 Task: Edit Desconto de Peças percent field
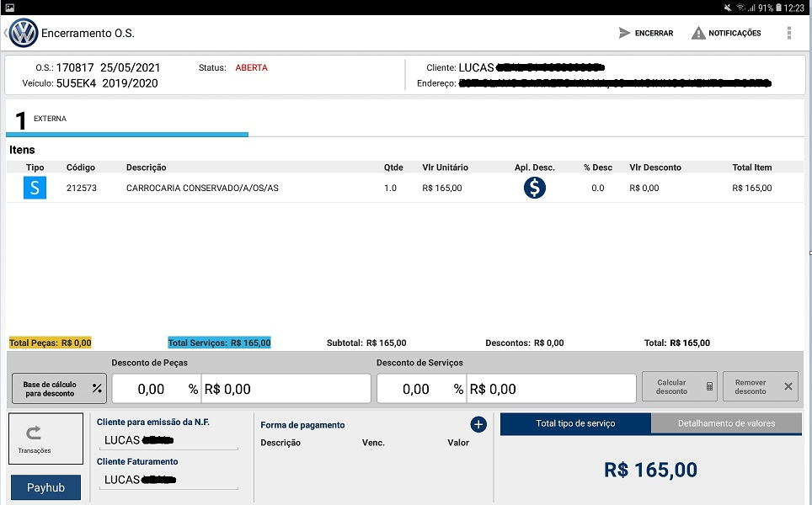tap(157, 389)
